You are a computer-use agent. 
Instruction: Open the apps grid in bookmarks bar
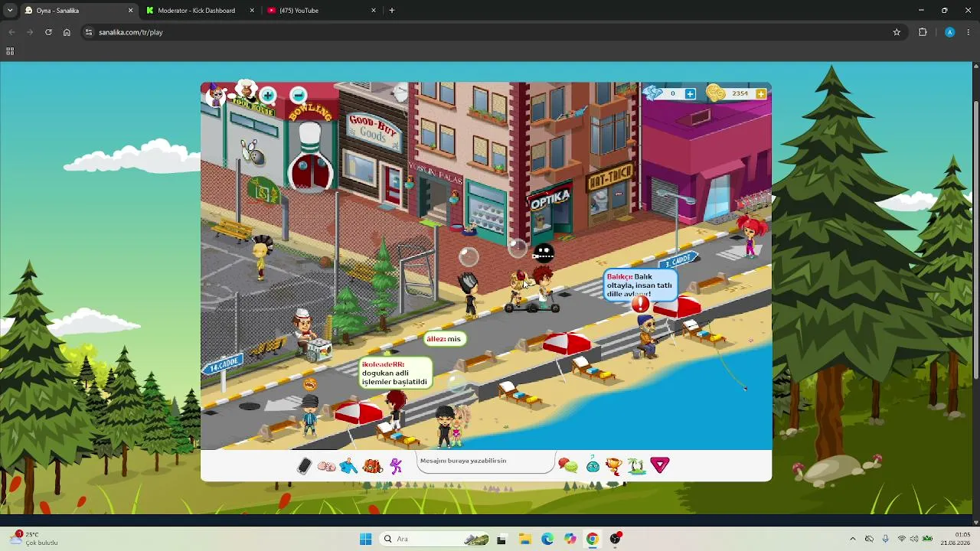pyautogui.click(x=10, y=51)
